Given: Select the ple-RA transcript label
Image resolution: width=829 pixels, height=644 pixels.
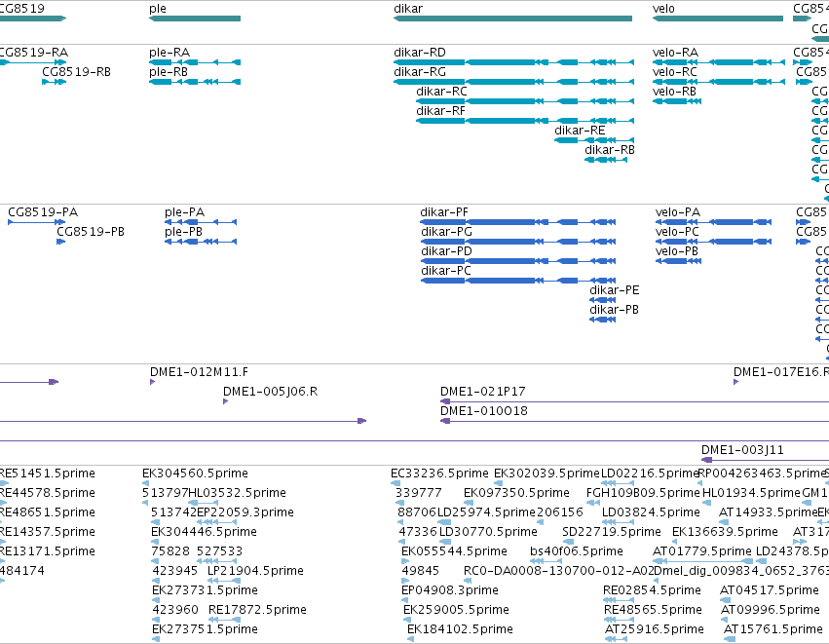Looking at the screenshot, I should point(170,53).
